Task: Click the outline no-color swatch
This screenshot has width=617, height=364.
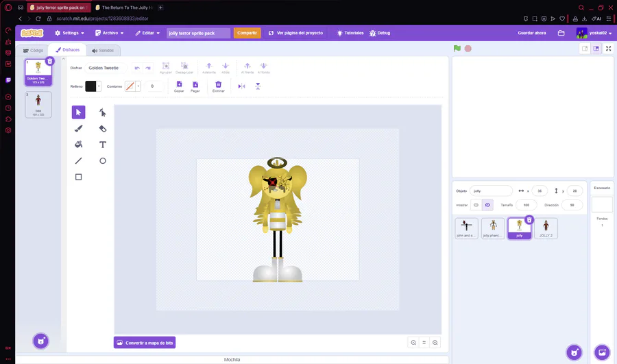Action: [x=130, y=86]
